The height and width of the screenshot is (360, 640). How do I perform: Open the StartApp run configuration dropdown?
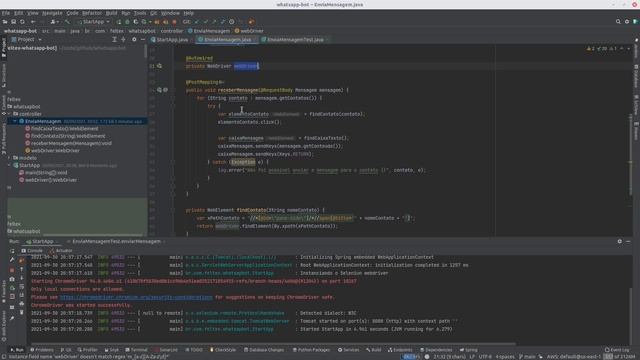(x=94, y=22)
